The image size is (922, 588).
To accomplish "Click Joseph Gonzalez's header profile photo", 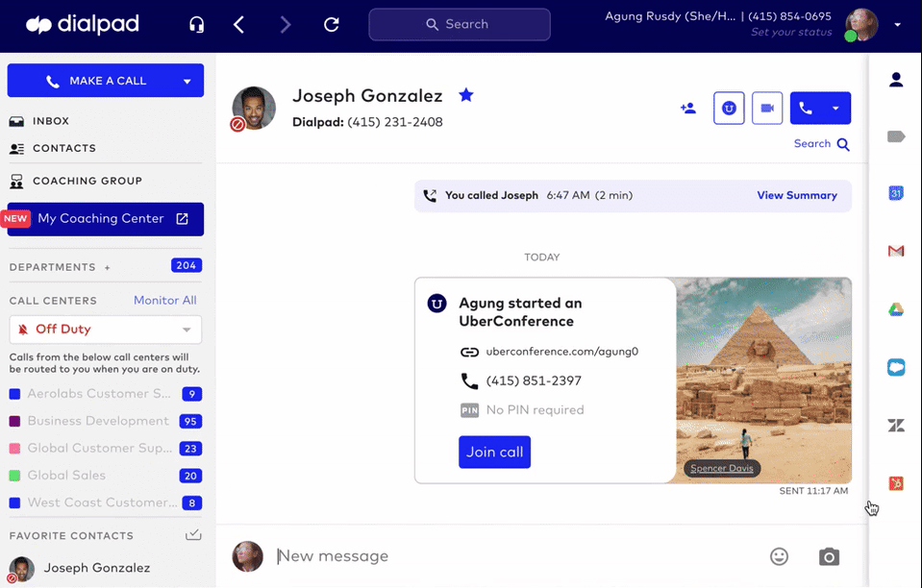I will [x=254, y=108].
